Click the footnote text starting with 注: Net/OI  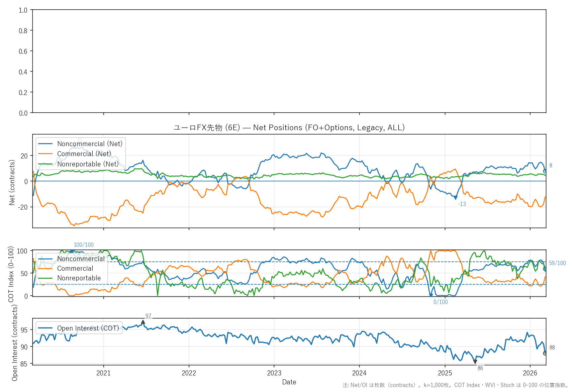coord(455,385)
